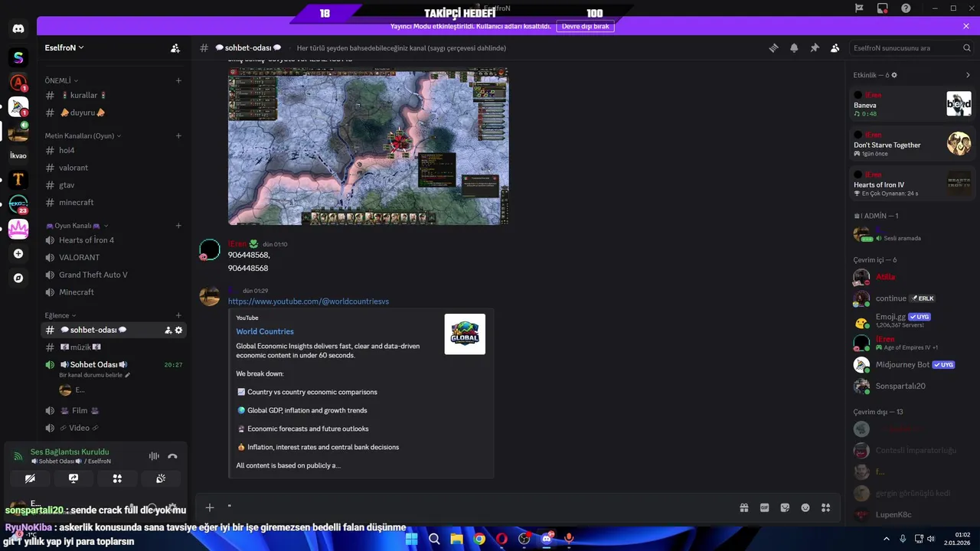980x551 pixels.
Task: Click Devre dışı bırak button
Action: pyautogui.click(x=585, y=26)
